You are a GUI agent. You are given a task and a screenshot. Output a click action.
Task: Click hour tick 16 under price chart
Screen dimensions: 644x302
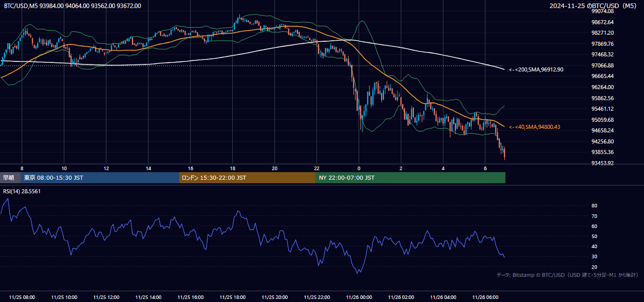pos(190,168)
